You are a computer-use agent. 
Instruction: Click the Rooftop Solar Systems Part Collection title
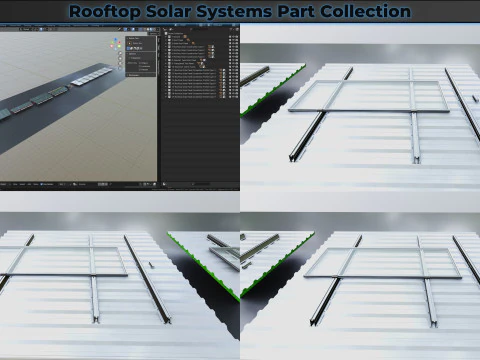click(240, 12)
